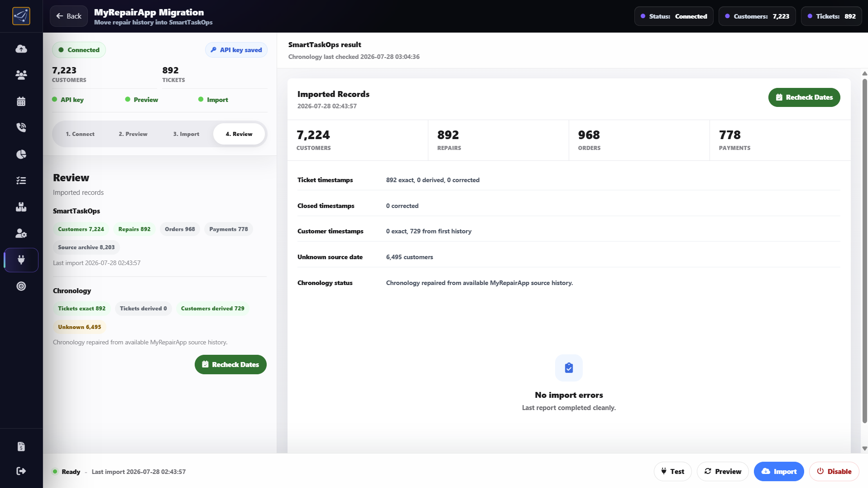The image size is (868, 488).
Task: Click the Tickets derived 0 chip
Action: click(x=143, y=309)
